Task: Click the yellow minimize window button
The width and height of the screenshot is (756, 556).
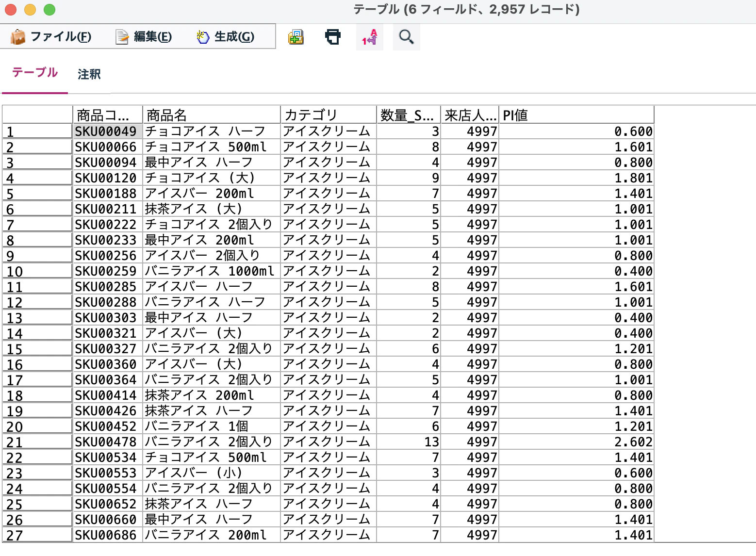Action: [x=30, y=10]
